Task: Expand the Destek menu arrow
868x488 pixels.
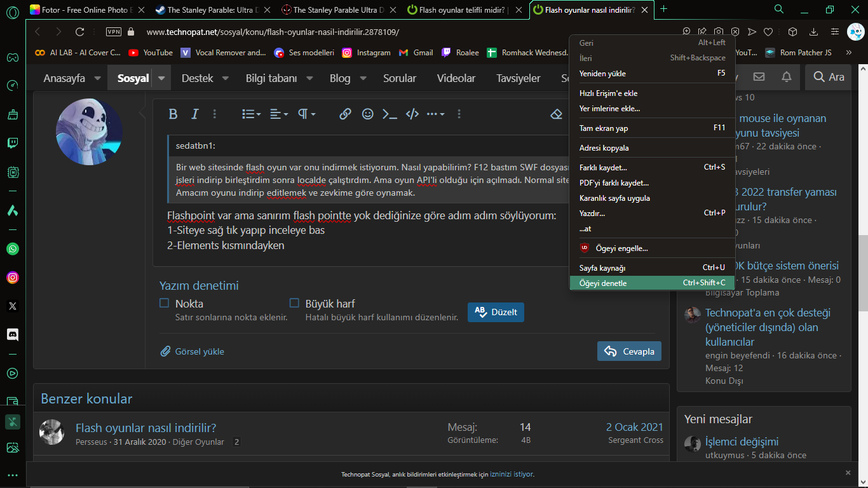Action: coord(226,79)
